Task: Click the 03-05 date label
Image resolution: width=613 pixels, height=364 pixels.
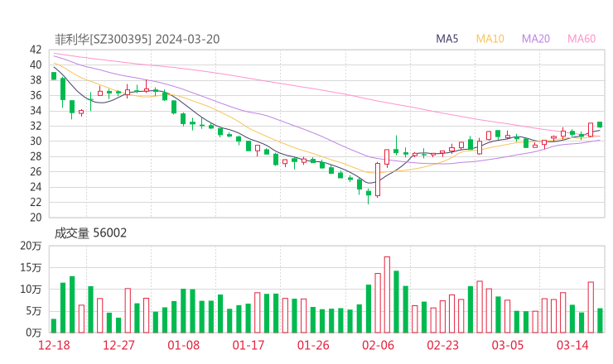Action: tap(508, 345)
